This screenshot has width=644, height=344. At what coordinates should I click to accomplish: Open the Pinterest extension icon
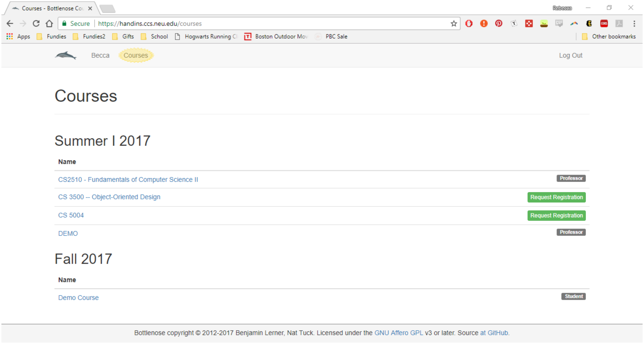[498, 23]
